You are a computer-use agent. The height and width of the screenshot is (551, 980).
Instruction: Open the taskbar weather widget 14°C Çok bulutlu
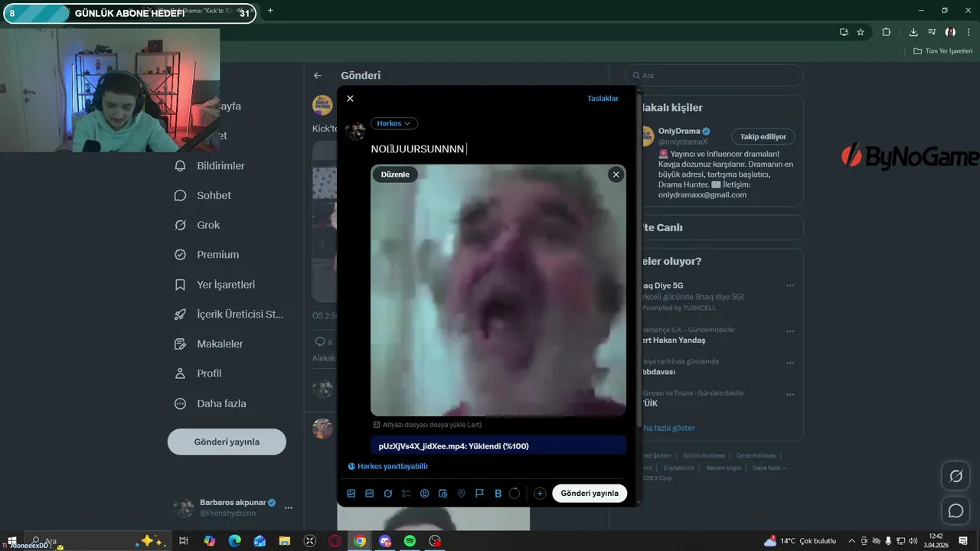click(800, 541)
